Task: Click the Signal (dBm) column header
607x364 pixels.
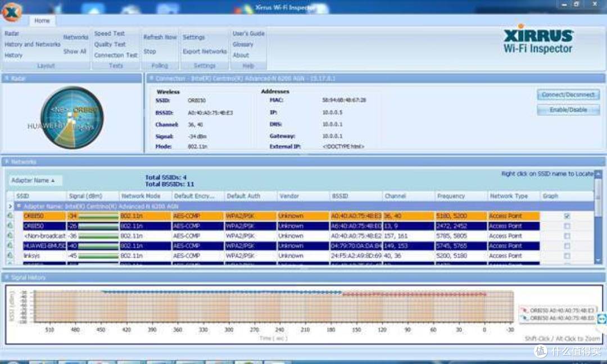Action: [x=92, y=196]
